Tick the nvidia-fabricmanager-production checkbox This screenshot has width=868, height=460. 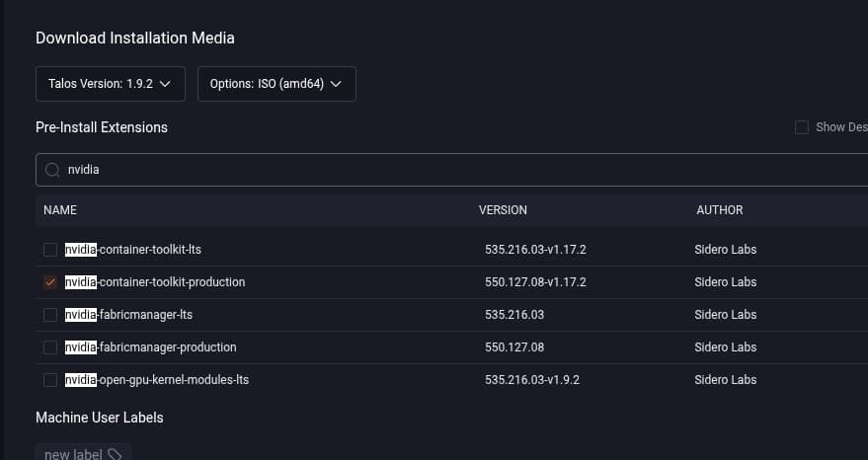pos(50,347)
